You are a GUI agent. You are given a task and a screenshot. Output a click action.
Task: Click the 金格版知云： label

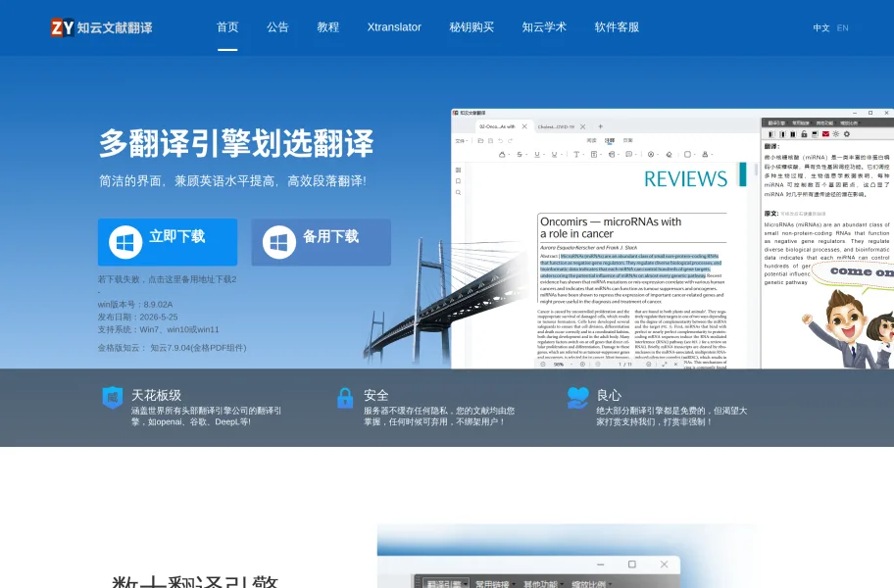tap(122, 348)
